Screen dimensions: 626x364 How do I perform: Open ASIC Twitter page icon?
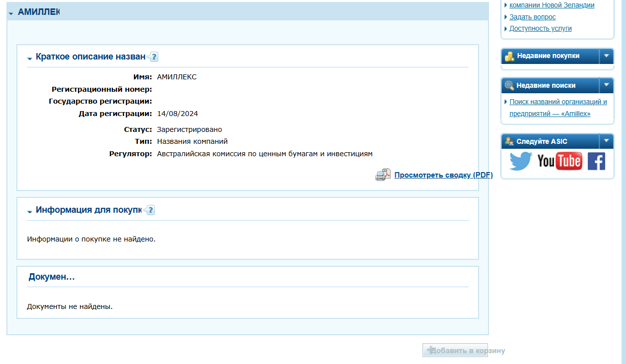[x=521, y=161]
